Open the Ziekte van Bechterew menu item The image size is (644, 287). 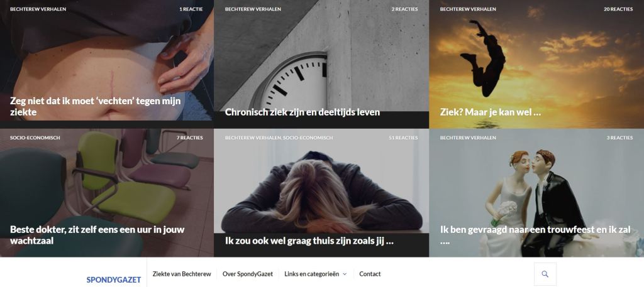click(x=182, y=274)
